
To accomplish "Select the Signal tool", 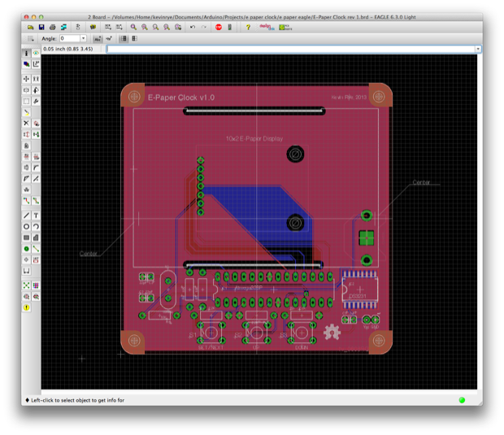I will tap(36, 249).
